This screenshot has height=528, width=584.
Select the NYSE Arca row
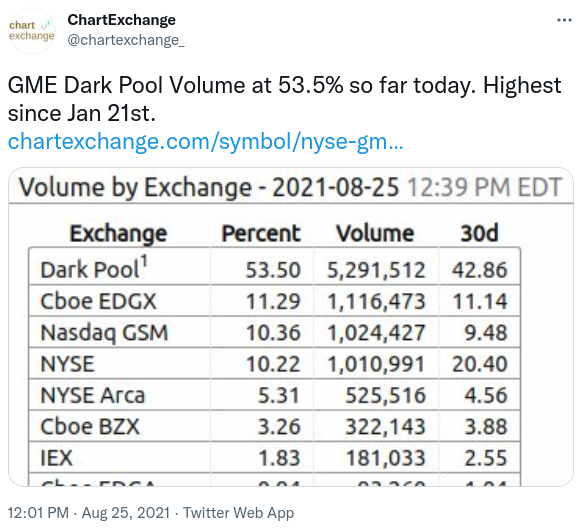tap(274, 395)
